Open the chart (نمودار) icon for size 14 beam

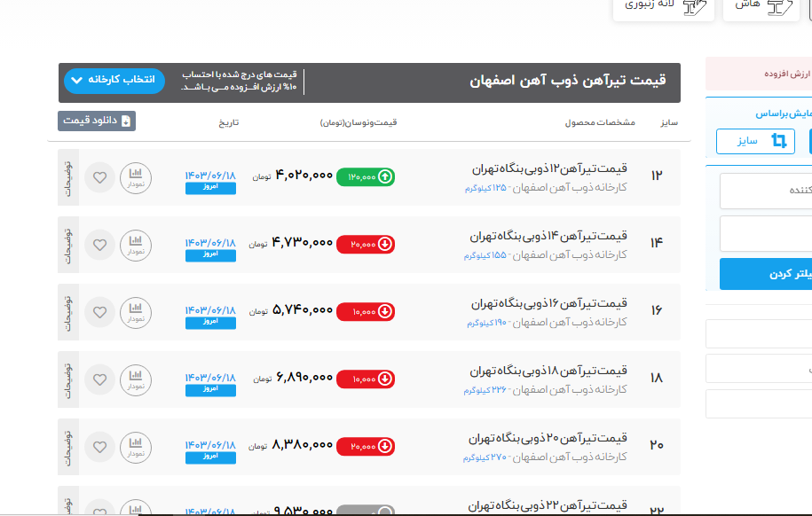[x=135, y=244]
